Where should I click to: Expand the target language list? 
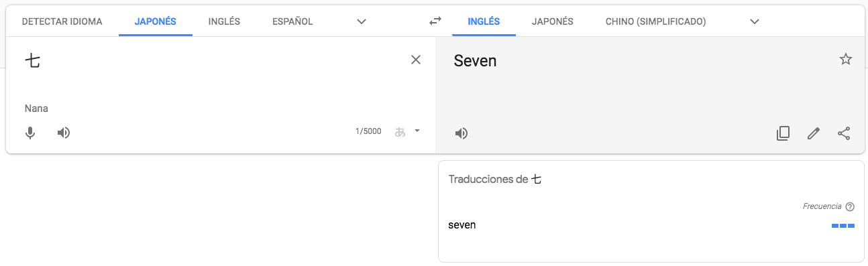click(x=755, y=21)
